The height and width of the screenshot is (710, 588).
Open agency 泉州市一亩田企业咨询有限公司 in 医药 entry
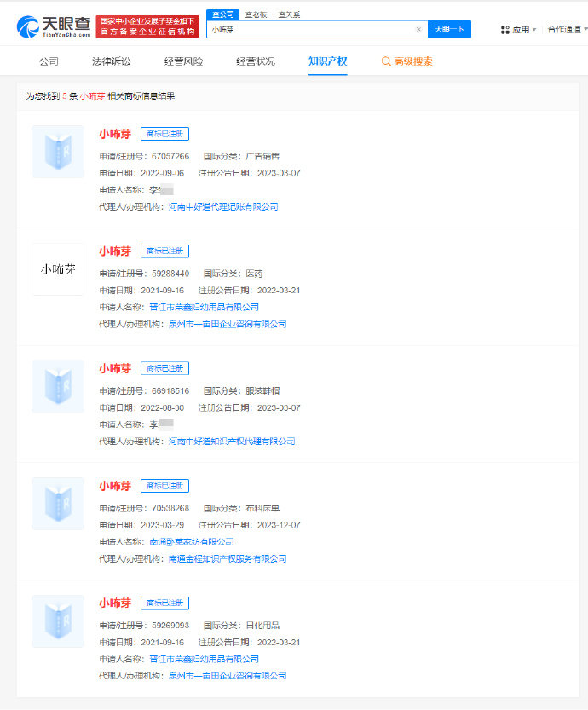[228, 324]
